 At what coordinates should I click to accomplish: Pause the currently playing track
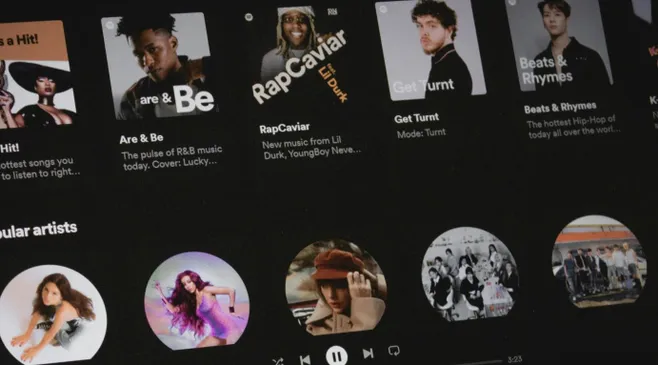click(337, 355)
